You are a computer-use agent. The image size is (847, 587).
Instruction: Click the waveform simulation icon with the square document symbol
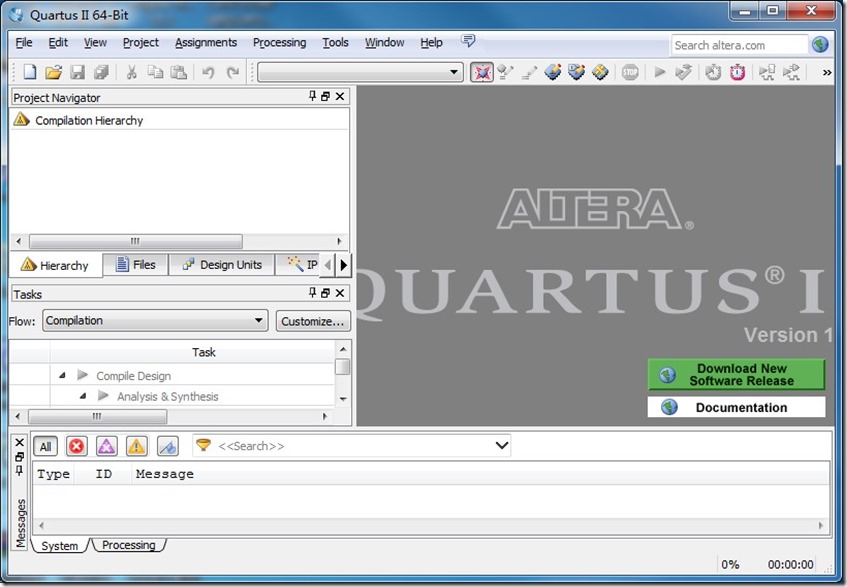pyautogui.click(x=767, y=72)
